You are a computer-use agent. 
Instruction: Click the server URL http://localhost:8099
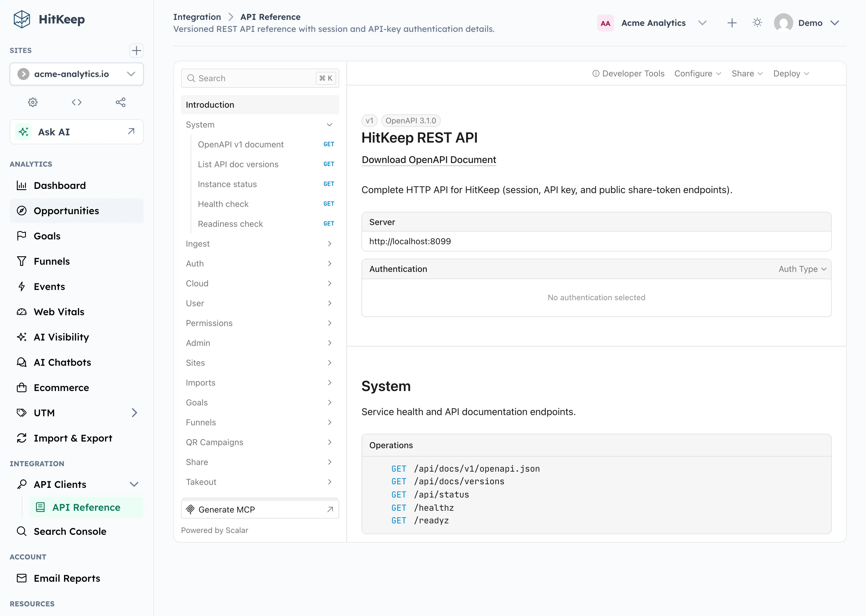pyautogui.click(x=410, y=241)
